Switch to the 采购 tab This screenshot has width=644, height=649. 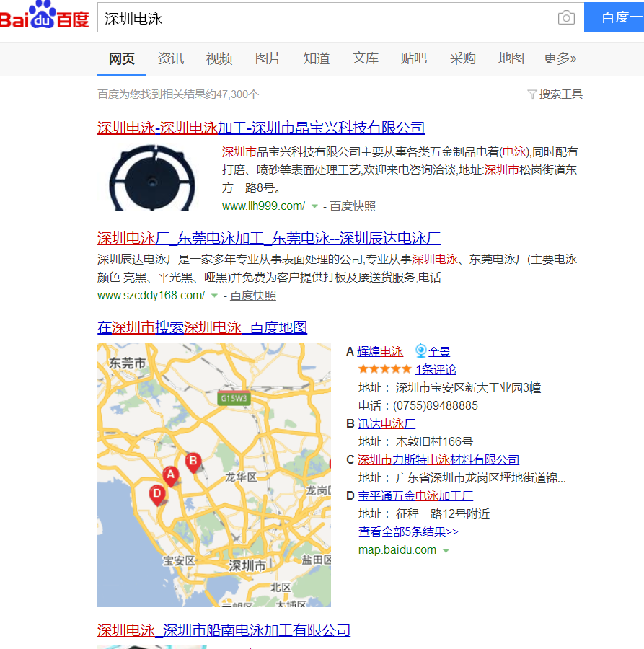pyautogui.click(x=463, y=58)
